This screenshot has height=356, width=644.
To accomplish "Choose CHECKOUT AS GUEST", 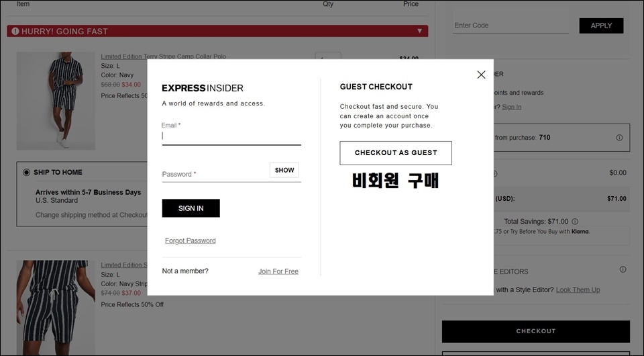I will 396,153.
